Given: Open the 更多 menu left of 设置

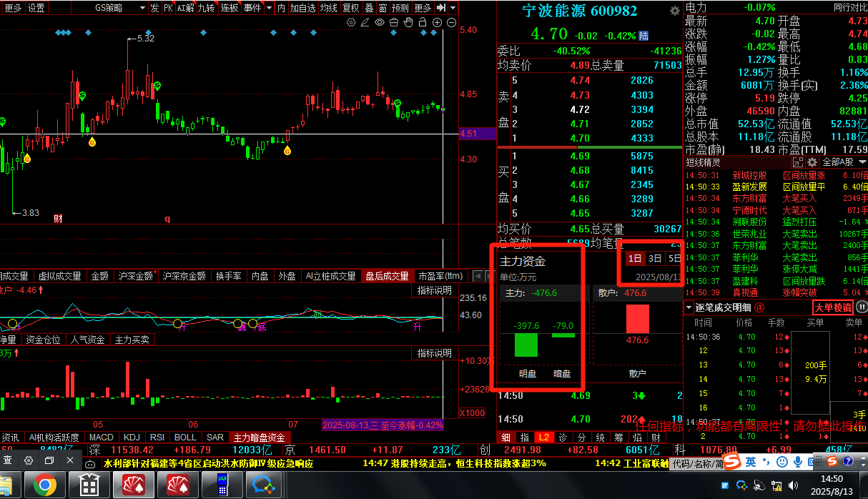Looking at the screenshot, I should (x=13, y=8).
